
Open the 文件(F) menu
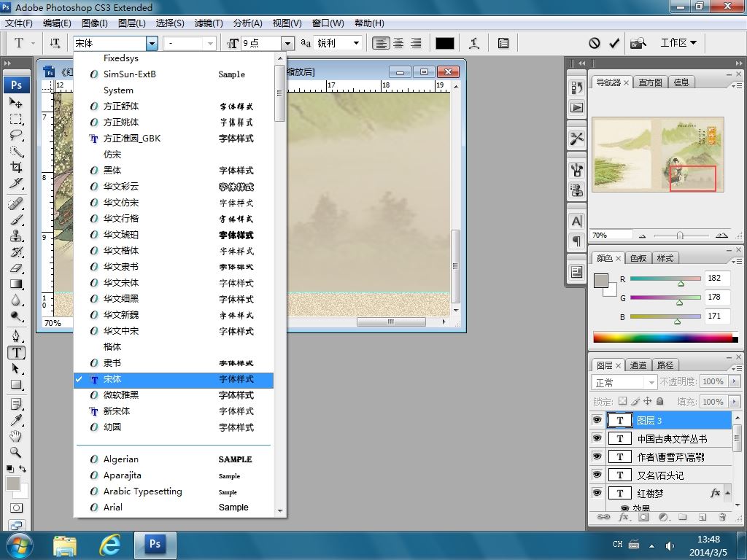point(18,23)
